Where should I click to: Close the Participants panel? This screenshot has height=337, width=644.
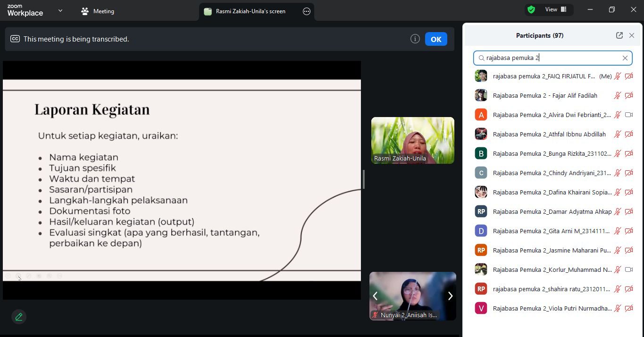click(x=632, y=35)
